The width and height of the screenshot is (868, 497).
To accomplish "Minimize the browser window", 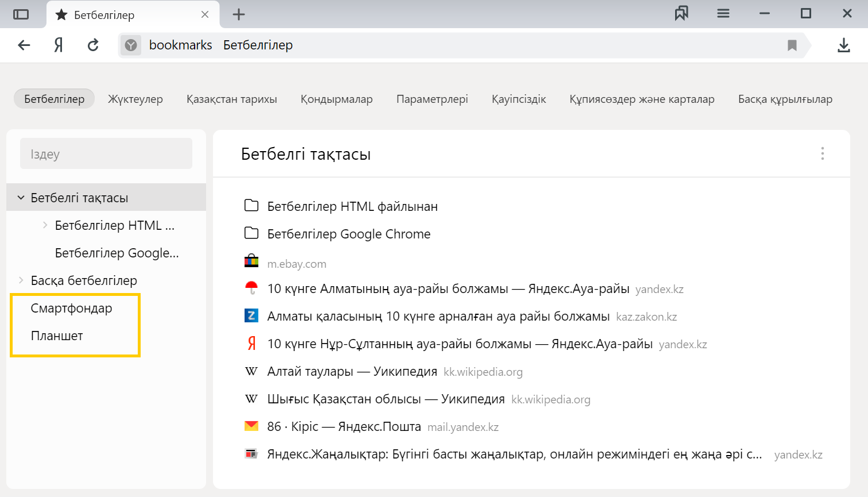I will point(765,14).
